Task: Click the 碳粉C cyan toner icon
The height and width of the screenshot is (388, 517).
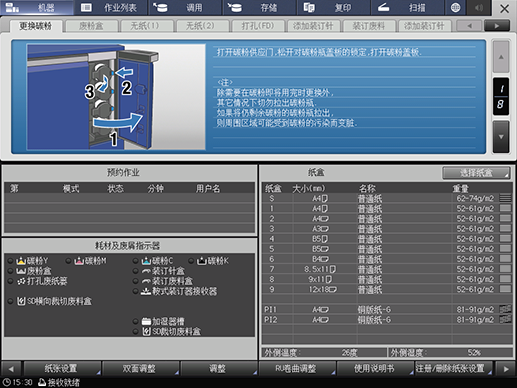Action: [146, 261]
